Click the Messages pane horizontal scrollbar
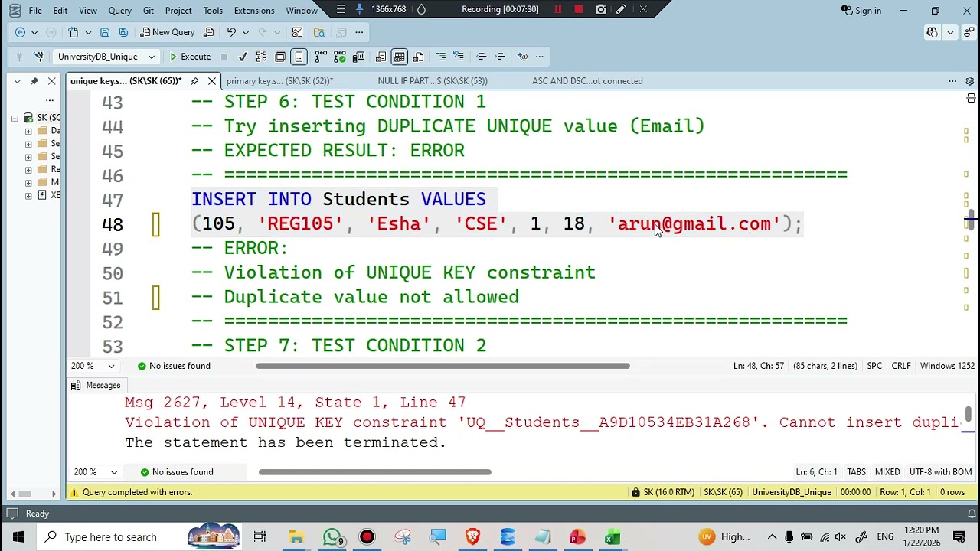980x551 pixels. click(x=375, y=472)
